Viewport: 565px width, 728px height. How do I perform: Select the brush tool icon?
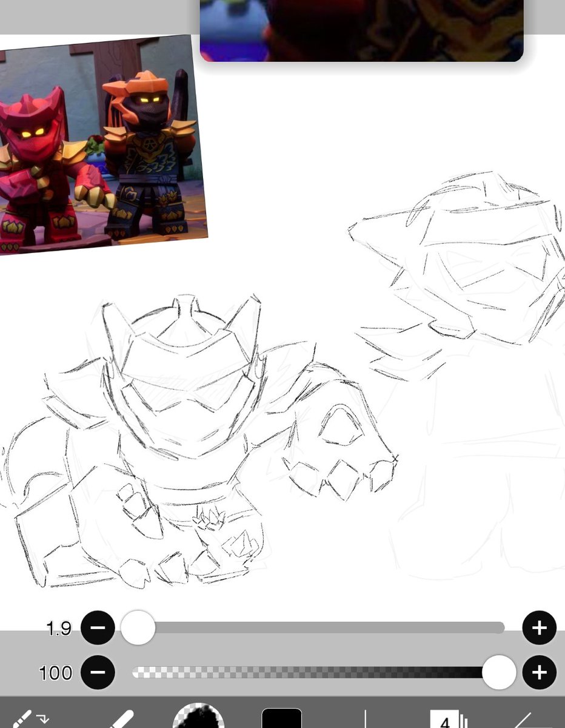tap(121, 720)
